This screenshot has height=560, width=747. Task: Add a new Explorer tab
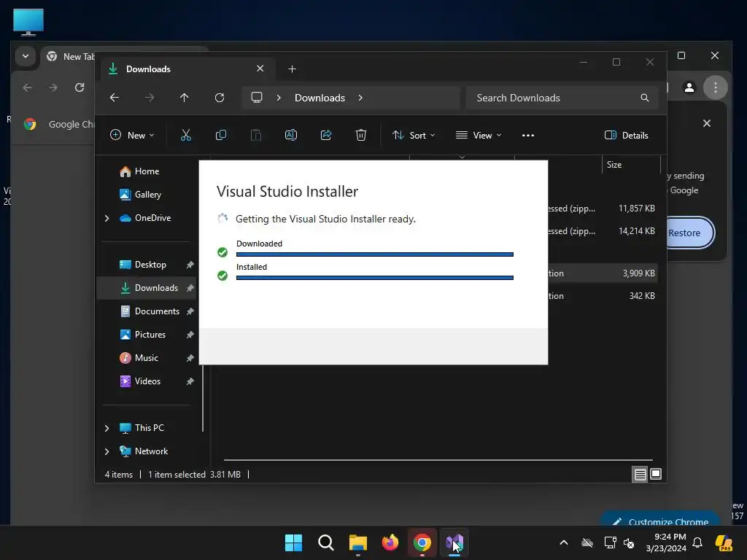[292, 69]
